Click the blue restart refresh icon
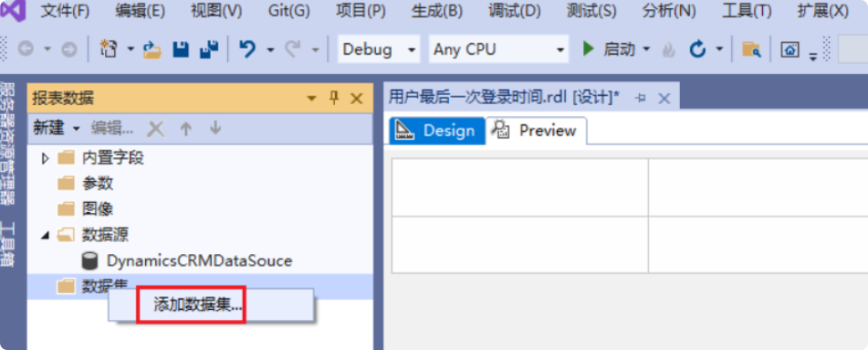Image resolution: width=868 pixels, height=350 pixels. point(697,50)
